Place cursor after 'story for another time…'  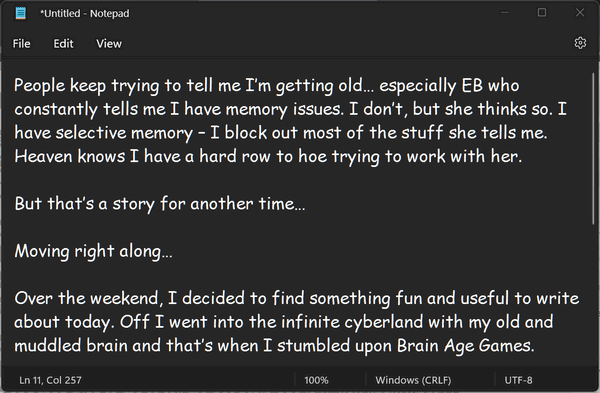(306, 204)
